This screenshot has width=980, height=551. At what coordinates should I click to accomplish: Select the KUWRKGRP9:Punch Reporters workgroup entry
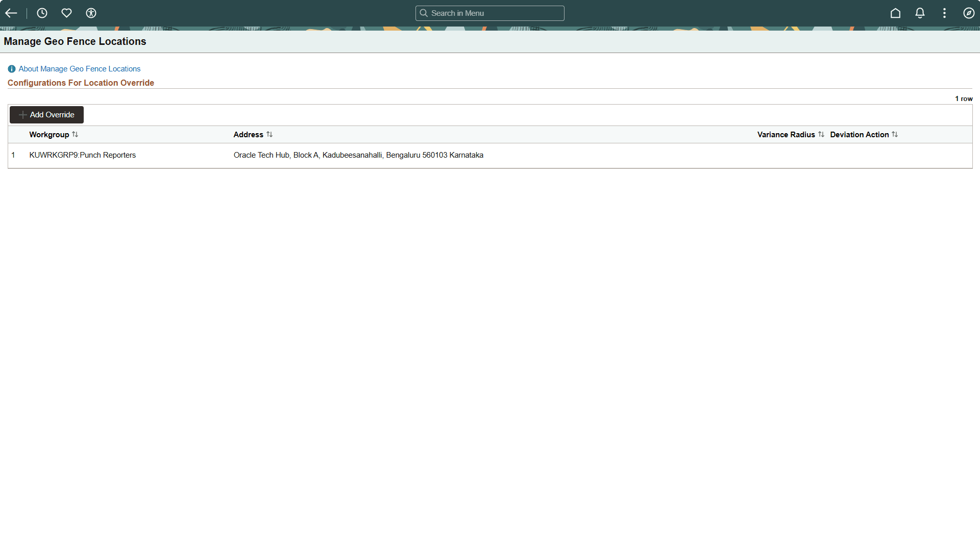83,155
